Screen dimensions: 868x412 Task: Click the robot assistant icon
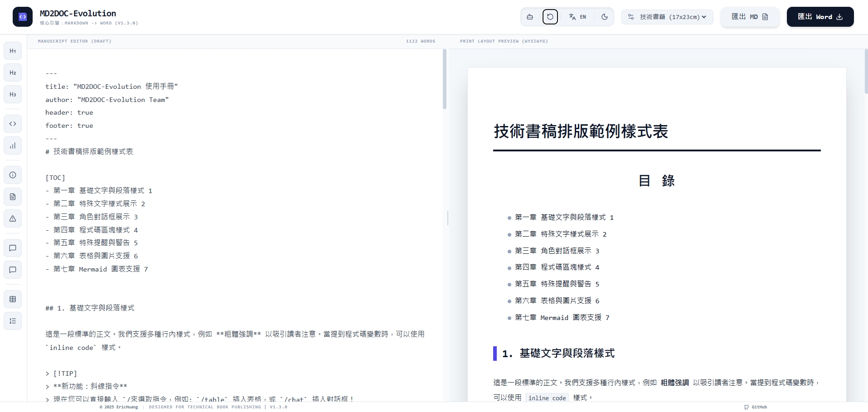(530, 17)
